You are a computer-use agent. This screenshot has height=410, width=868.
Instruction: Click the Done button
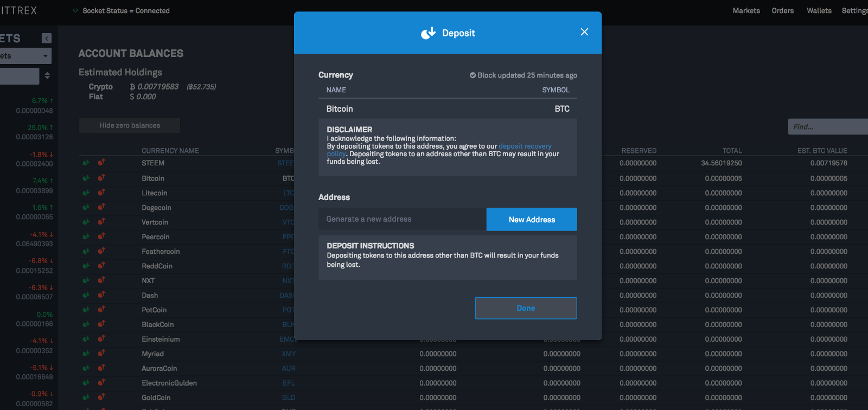[526, 308]
